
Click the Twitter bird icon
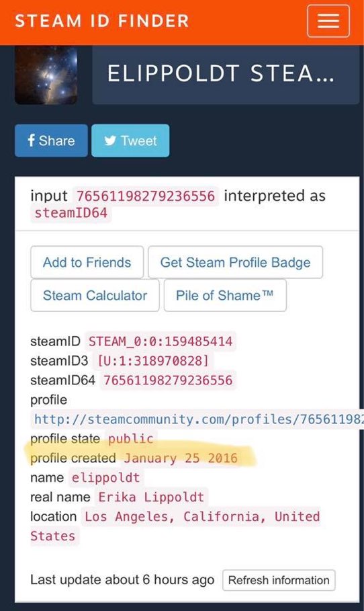(110, 140)
